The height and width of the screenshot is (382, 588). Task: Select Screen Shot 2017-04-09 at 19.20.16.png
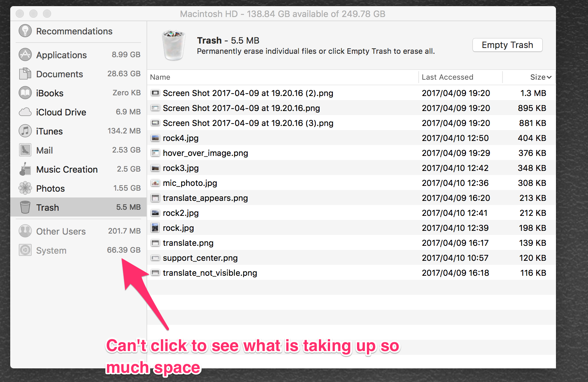241,108
